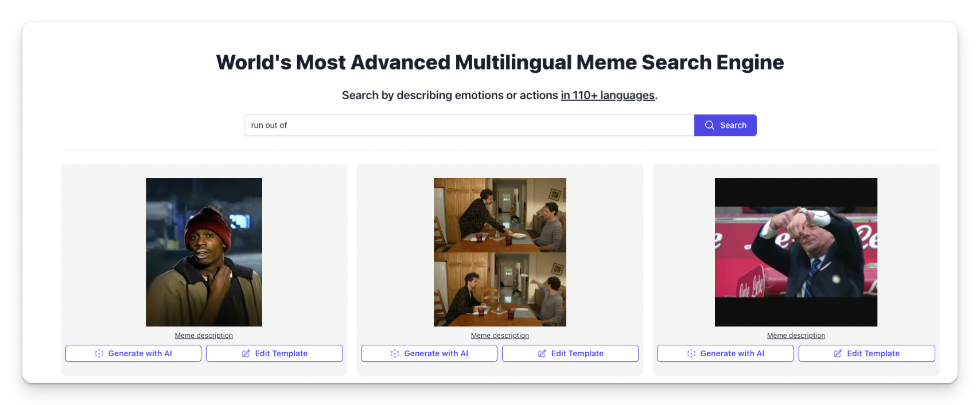This screenshot has height=405, width=980.
Task: Click Generate with AI for man-in-suit meme
Action: pos(725,353)
